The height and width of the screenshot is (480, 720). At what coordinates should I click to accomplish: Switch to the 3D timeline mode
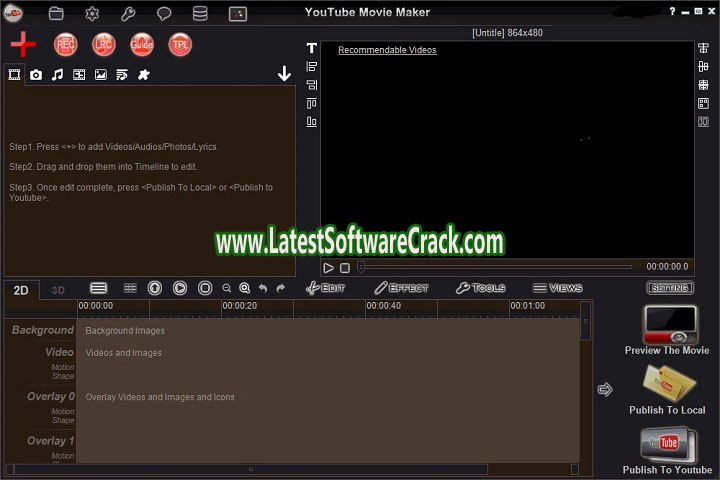coord(58,290)
